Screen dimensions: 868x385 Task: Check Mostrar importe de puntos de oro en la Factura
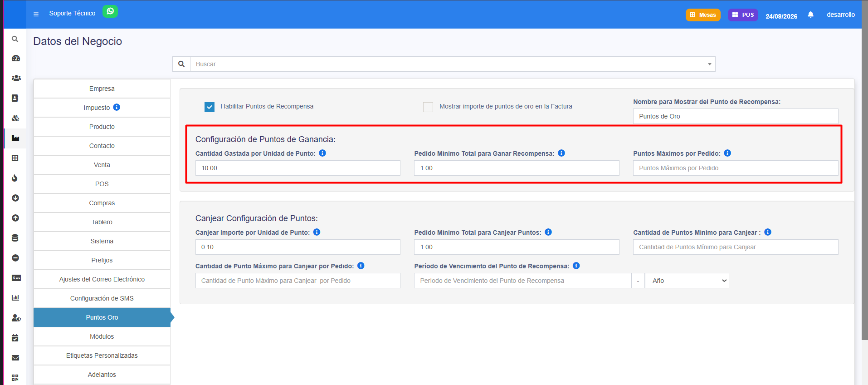pyautogui.click(x=428, y=107)
